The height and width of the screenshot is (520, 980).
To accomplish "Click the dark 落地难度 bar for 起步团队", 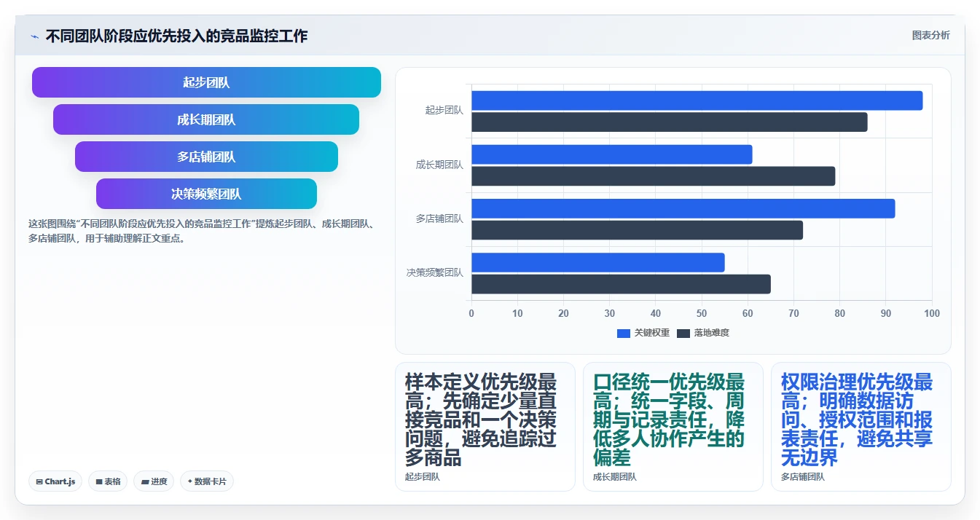I will (x=669, y=122).
